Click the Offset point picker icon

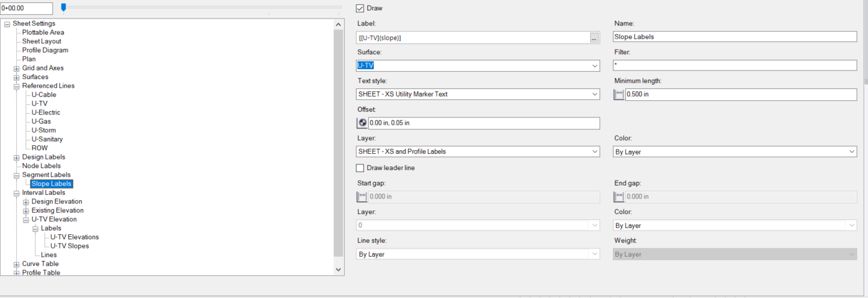363,123
